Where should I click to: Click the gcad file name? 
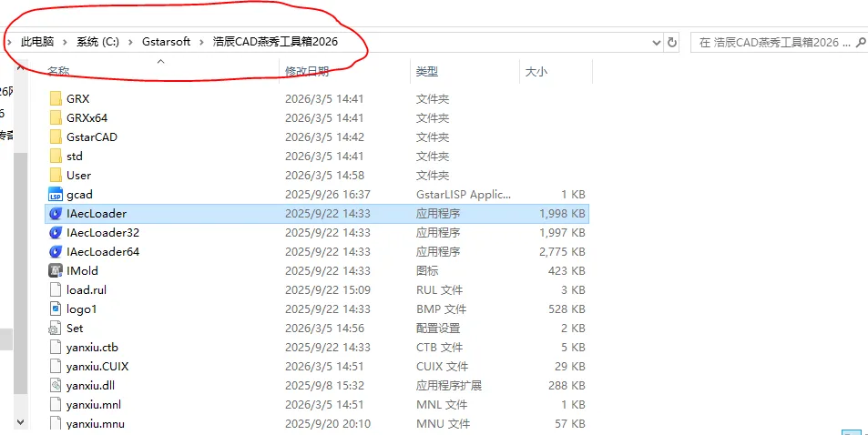point(79,194)
